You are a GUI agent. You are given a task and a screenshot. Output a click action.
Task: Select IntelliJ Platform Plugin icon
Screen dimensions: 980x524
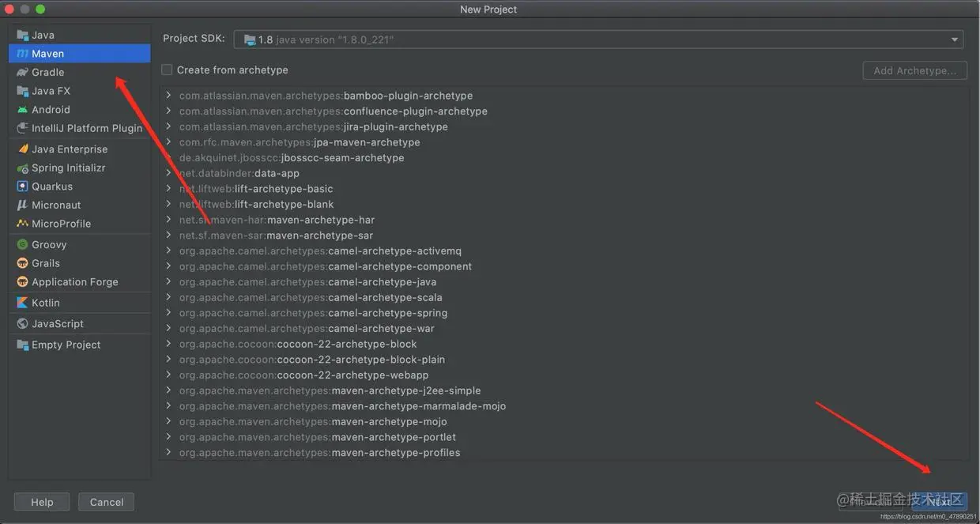click(22, 128)
